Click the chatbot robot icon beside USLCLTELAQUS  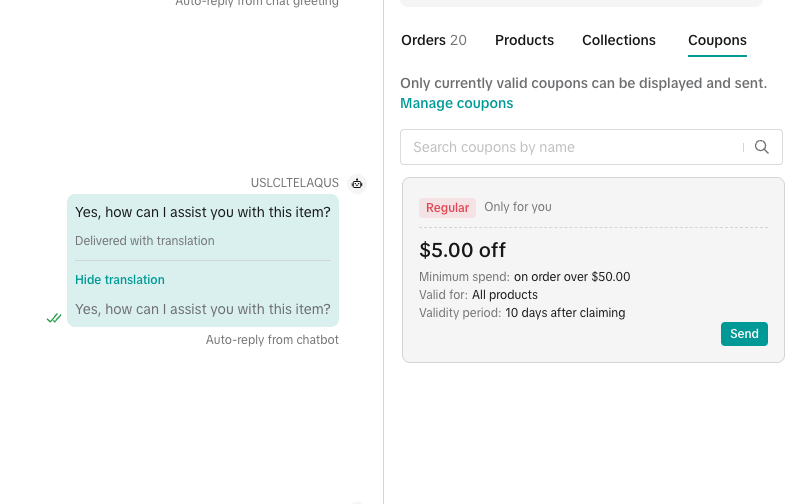[357, 184]
